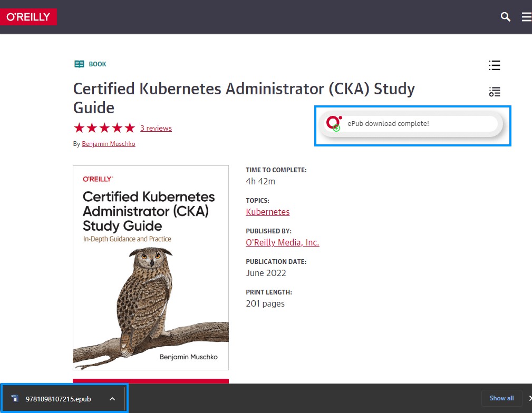Click the O'Reilly icon in download notification
Viewport: 532px width, 413px height.
(x=333, y=124)
